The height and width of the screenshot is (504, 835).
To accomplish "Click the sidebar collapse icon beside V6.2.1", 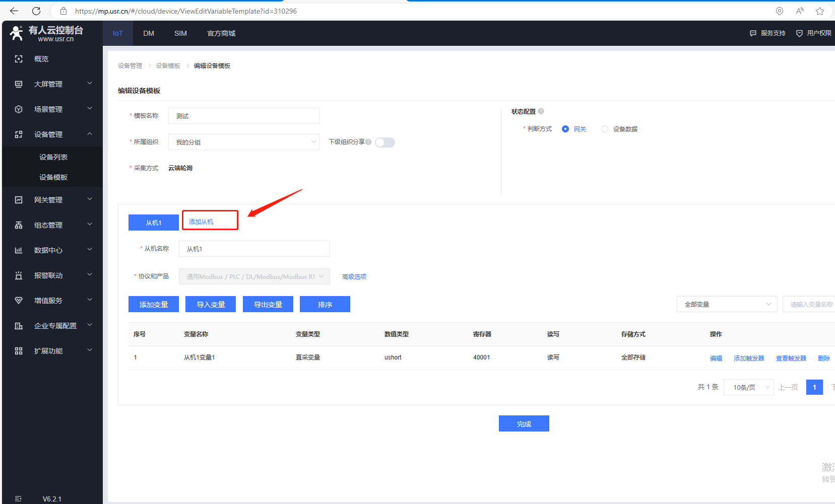I will [18, 499].
